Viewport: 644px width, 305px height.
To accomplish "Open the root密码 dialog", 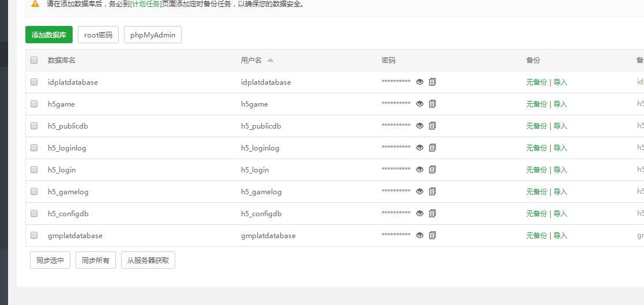I will click(98, 35).
